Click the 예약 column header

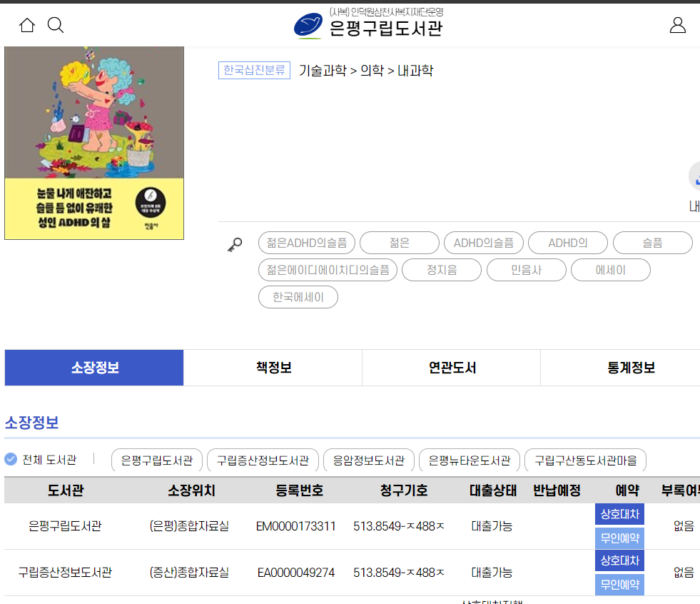coord(627,490)
